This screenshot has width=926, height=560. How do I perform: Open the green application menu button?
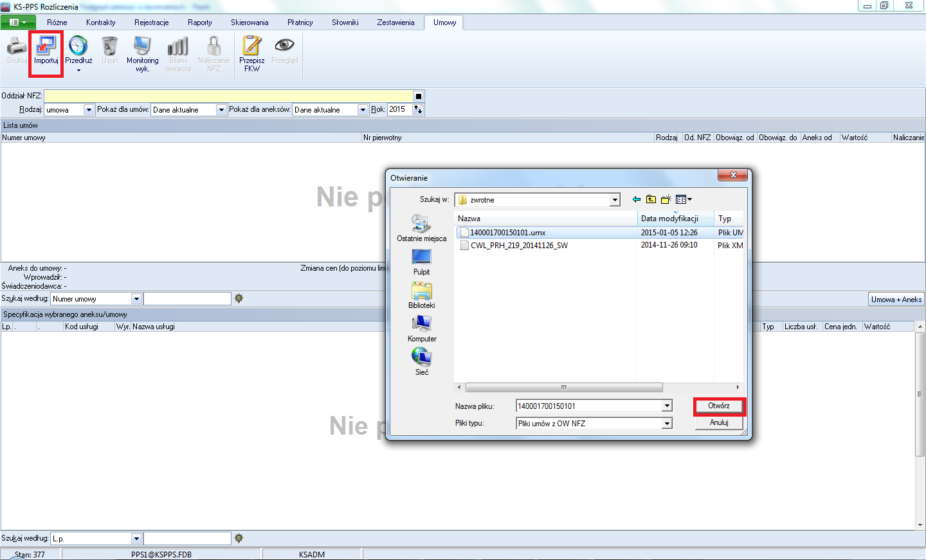tap(17, 23)
